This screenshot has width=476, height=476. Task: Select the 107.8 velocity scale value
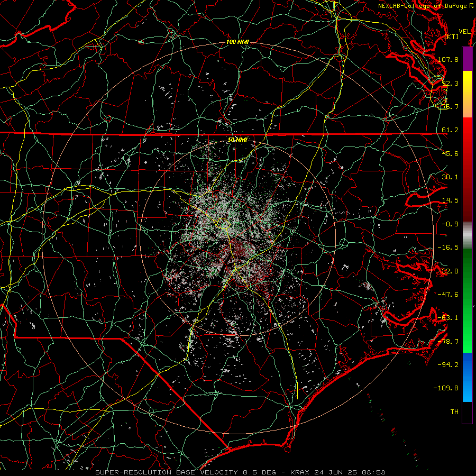coord(448,59)
